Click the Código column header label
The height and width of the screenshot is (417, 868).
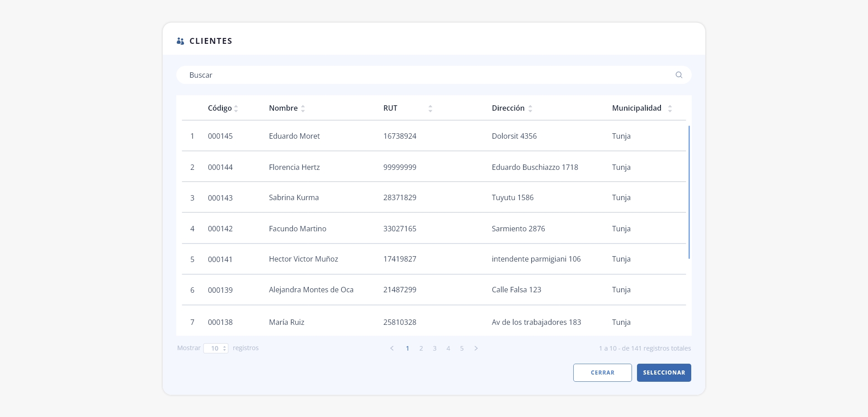pyautogui.click(x=220, y=108)
